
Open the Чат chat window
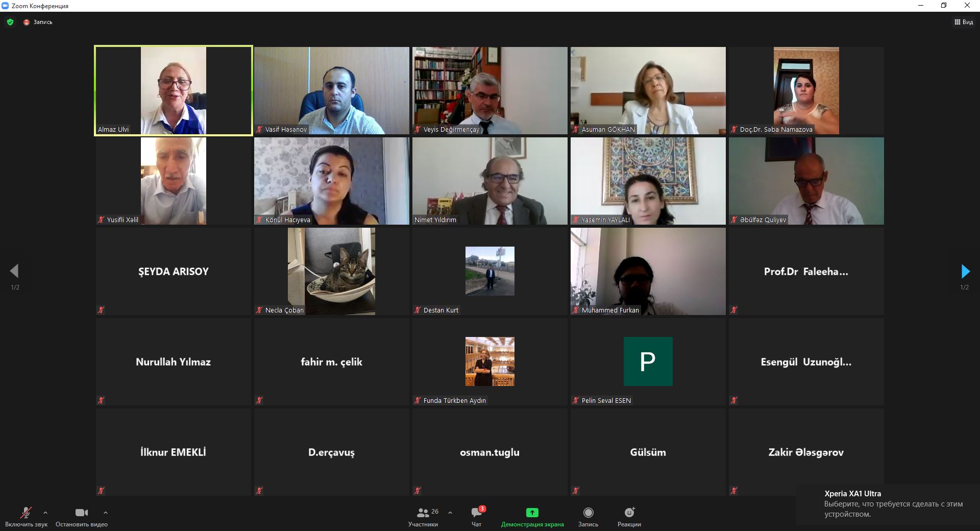(x=477, y=517)
